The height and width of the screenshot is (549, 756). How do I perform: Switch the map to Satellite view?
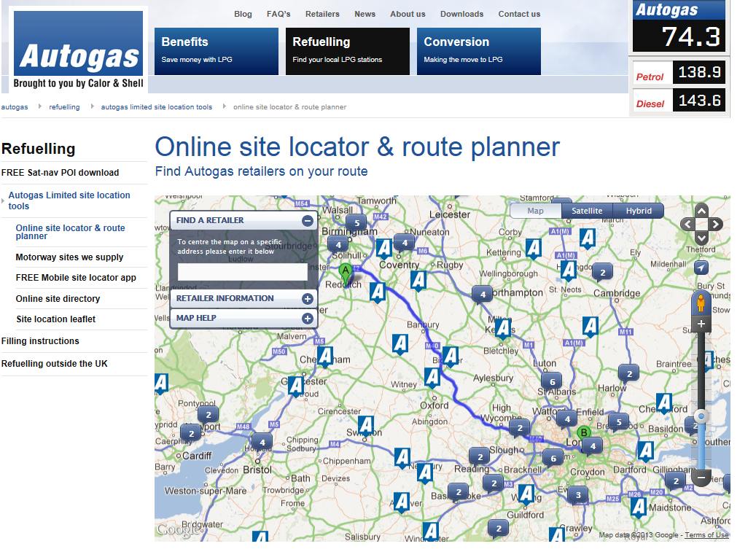587,211
